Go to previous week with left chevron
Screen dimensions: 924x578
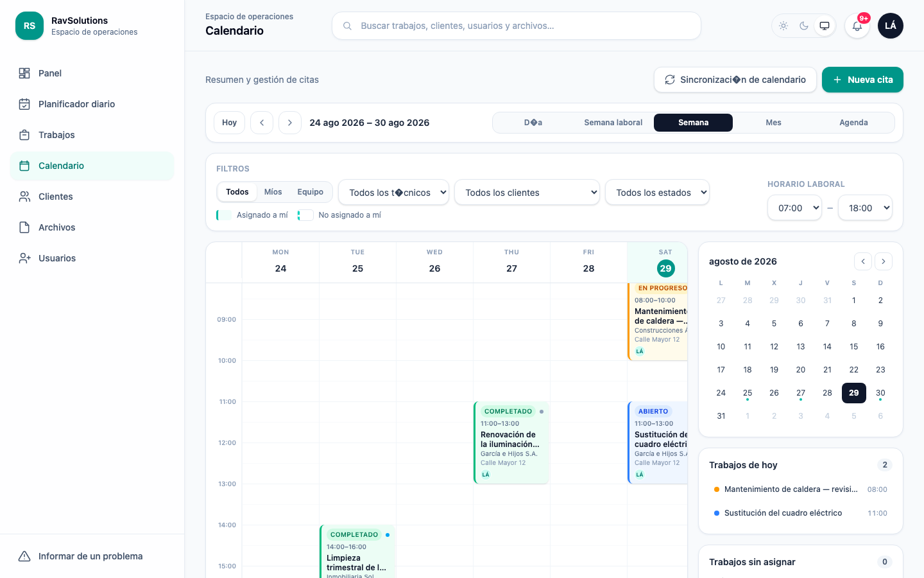tap(262, 123)
